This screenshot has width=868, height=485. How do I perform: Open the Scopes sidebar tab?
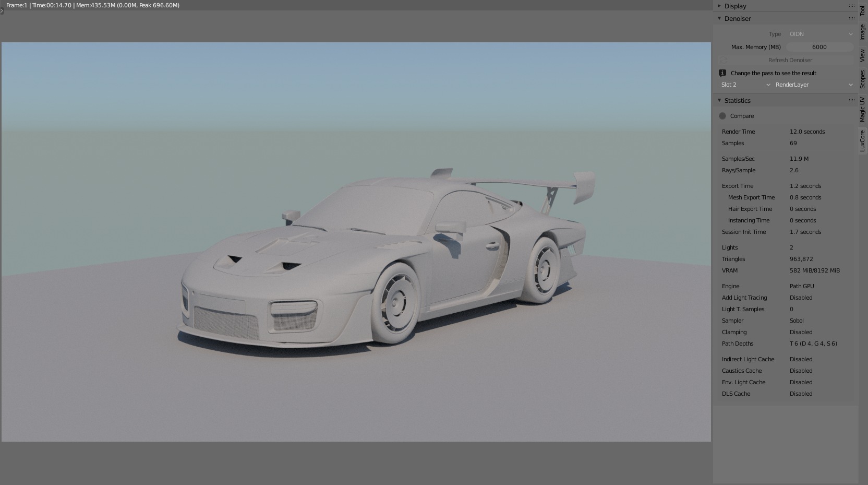(863, 79)
